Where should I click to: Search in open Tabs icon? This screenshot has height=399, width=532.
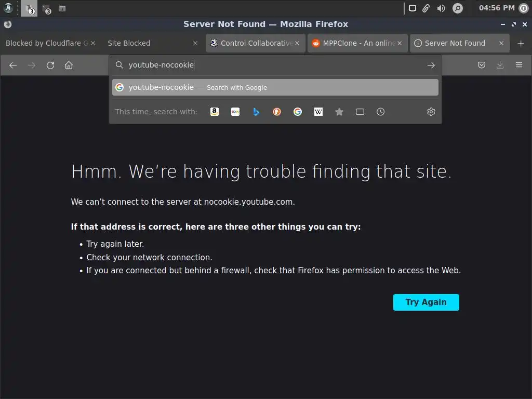[360, 112]
